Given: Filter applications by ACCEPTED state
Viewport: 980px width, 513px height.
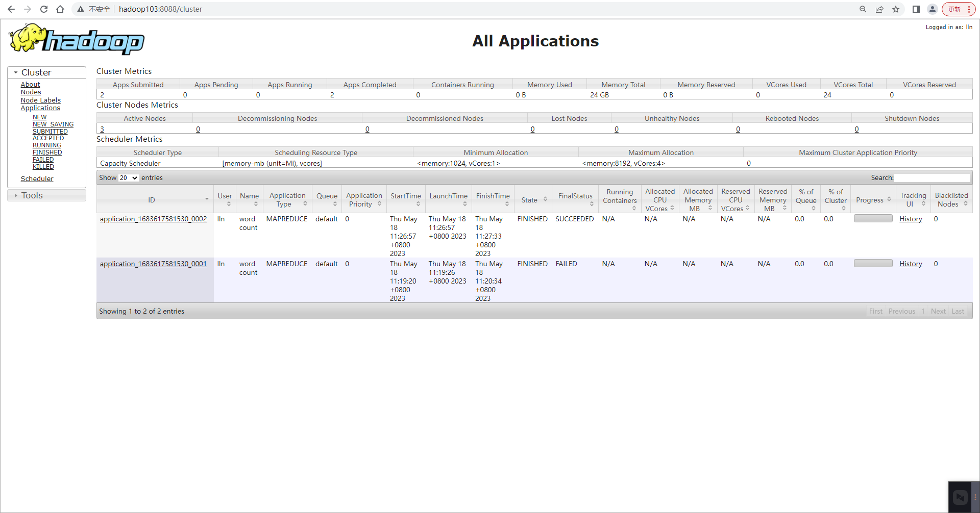Looking at the screenshot, I should pyautogui.click(x=48, y=138).
